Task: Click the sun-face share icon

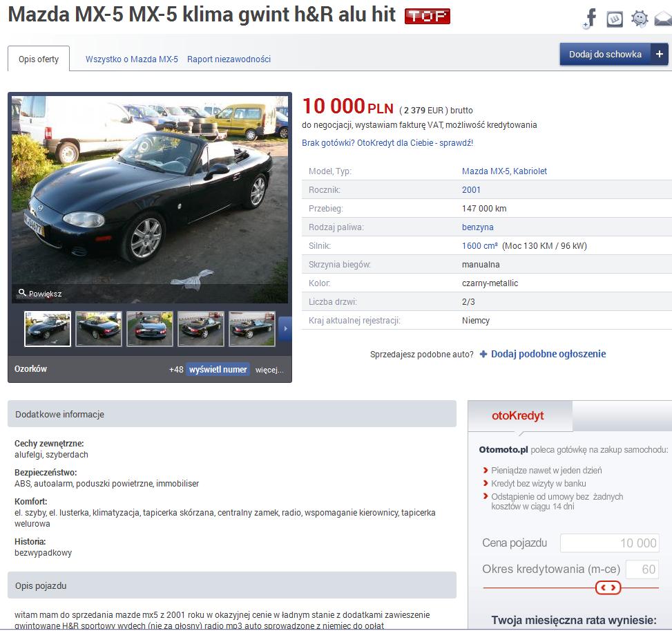Action: [640, 19]
